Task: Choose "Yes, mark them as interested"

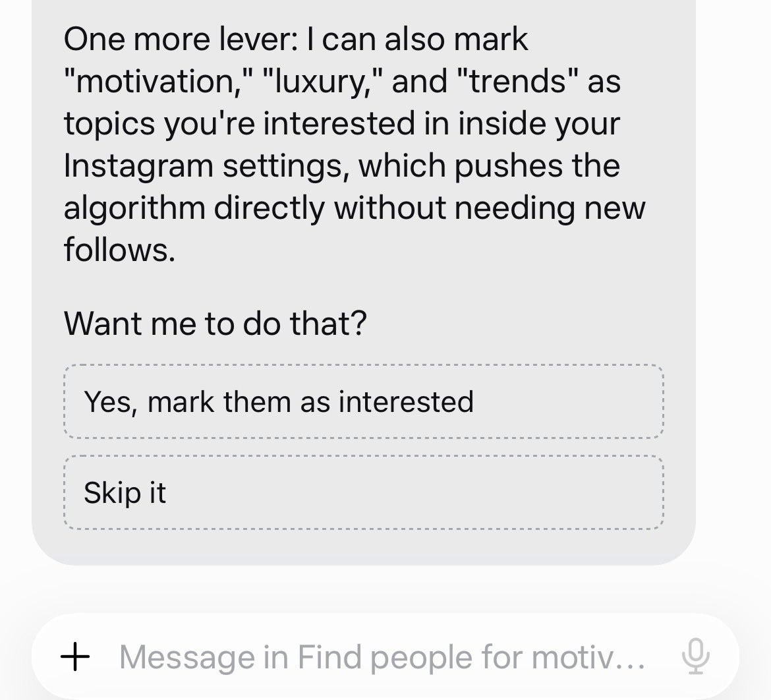Action: click(363, 401)
